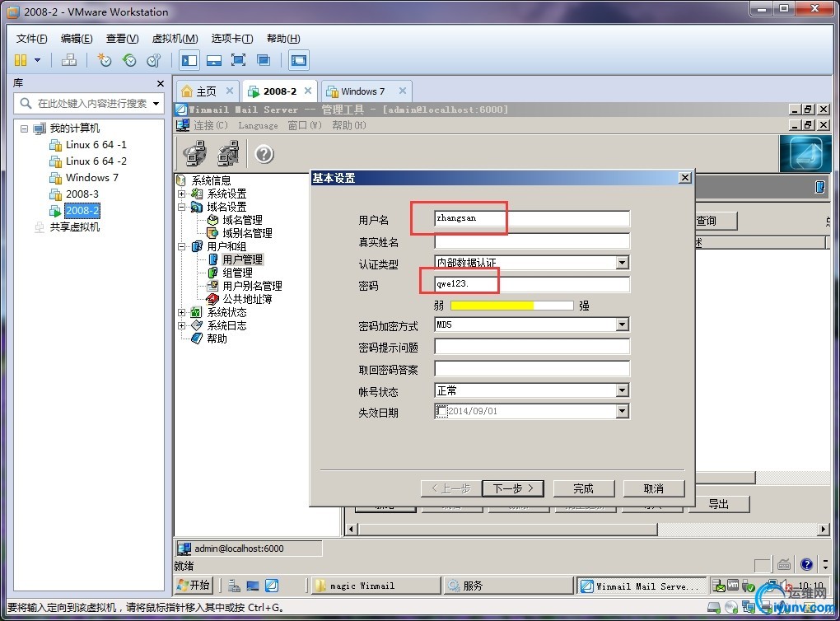Select 域名管理 in the tree
Image resolution: width=840 pixels, height=621 pixels.
[242, 220]
